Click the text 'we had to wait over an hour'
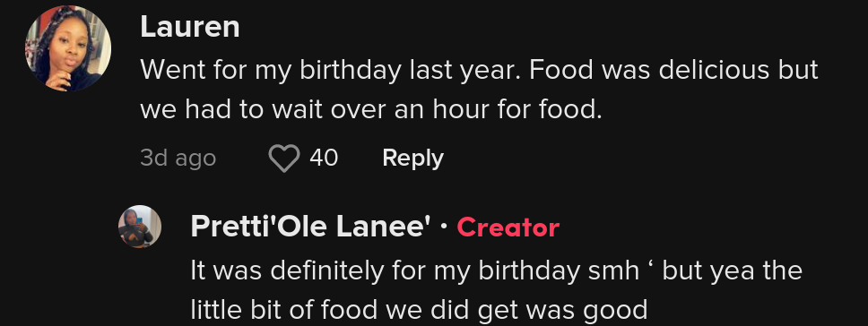Image resolution: width=868 pixels, height=326 pixels. (317, 110)
